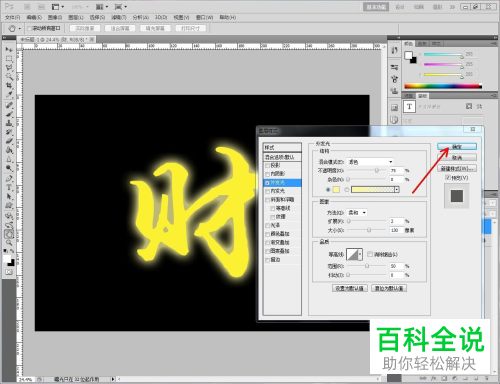Select the Gradient tool

click(x=9, y=150)
